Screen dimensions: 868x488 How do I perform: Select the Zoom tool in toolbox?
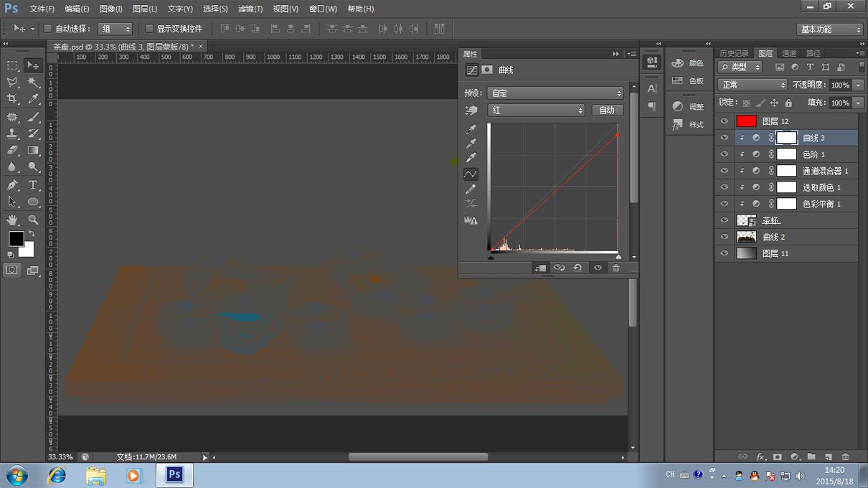[33, 220]
